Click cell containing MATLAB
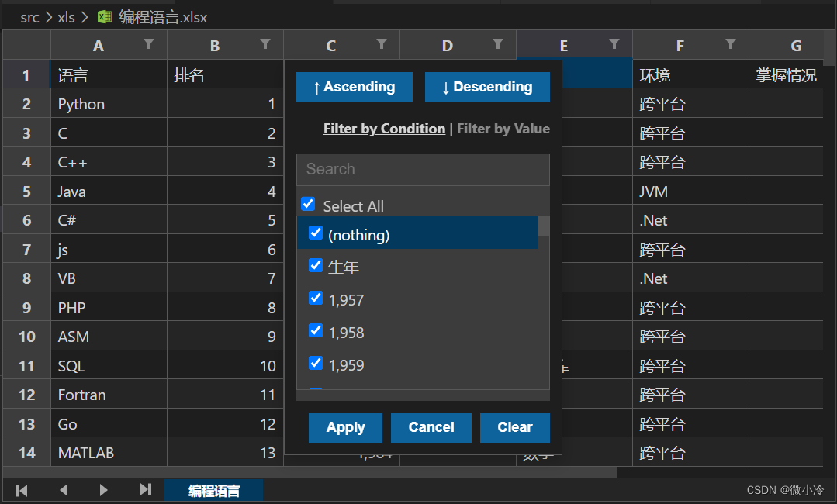Viewport: 837px width, 504px height. tap(109, 453)
